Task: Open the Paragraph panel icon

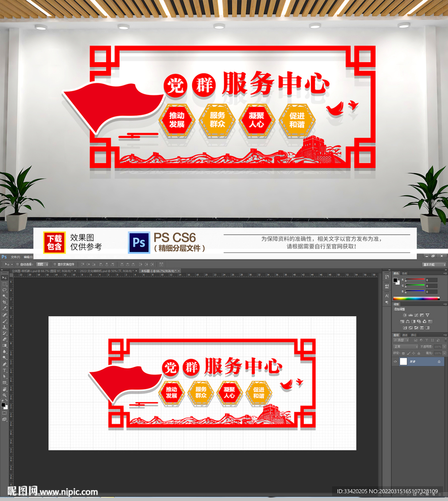Action: pos(387,302)
